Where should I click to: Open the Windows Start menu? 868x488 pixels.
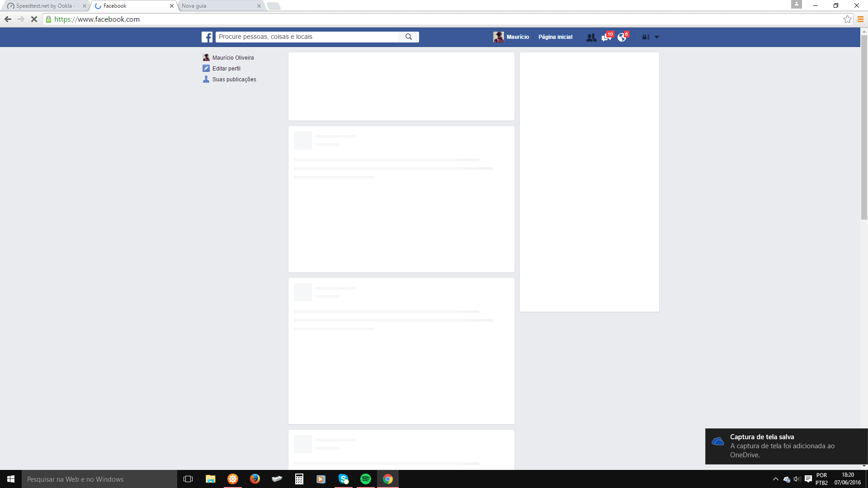pos(11,479)
